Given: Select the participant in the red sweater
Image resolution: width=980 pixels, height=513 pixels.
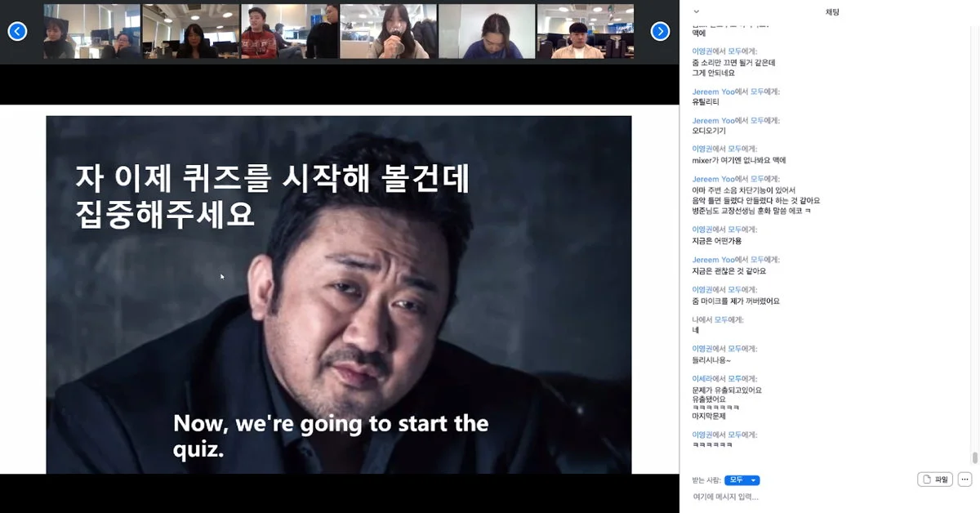Looking at the screenshot, I should [x=289, y=31].
